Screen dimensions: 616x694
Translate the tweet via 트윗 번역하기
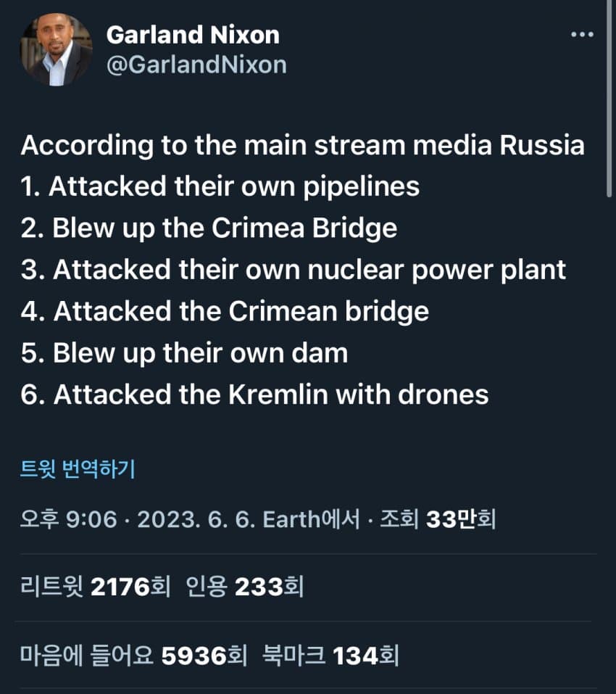pyautogui.click(x=78, y=469)
